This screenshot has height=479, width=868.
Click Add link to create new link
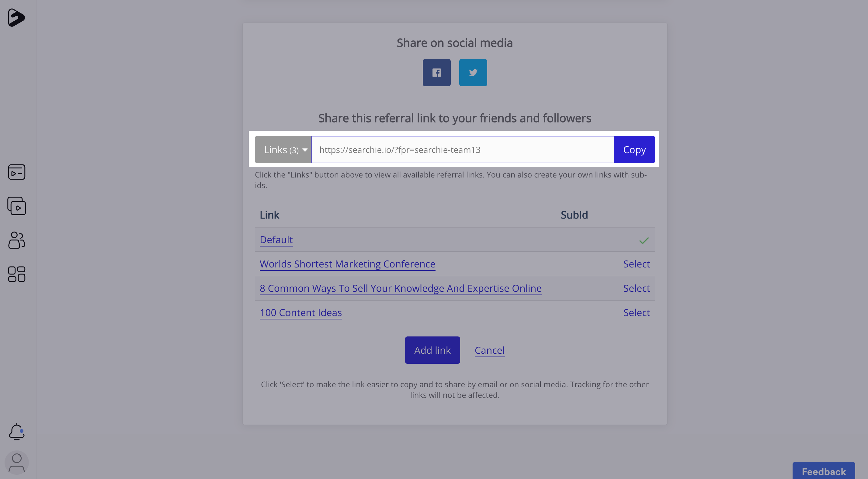pos(432,350)
